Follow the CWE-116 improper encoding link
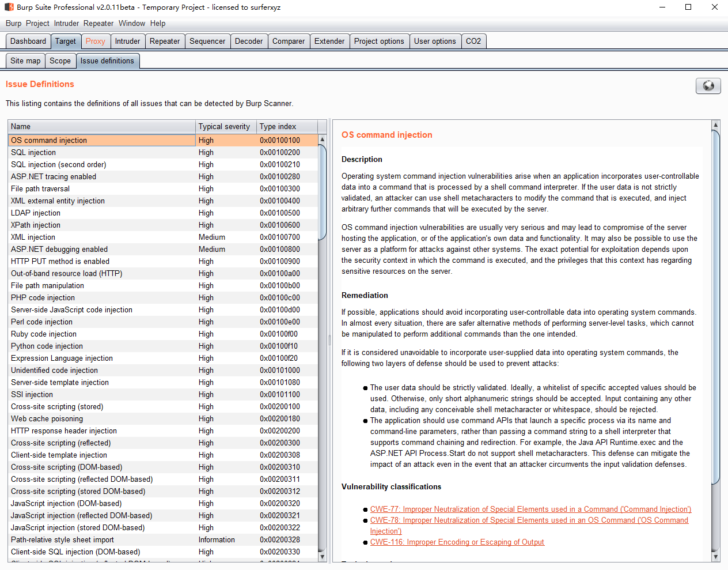The height and width of the screenshot is (570, 728). [x=457, y=542]
